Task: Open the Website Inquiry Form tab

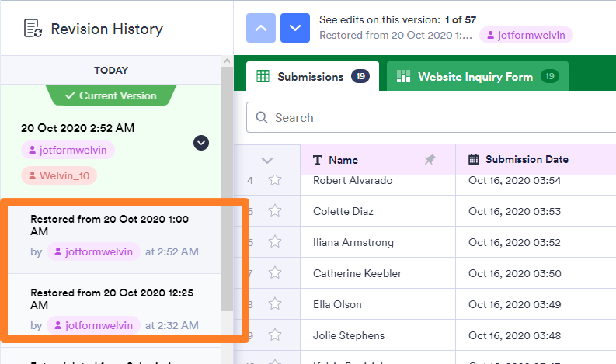Action: click(x=477, y=77)
